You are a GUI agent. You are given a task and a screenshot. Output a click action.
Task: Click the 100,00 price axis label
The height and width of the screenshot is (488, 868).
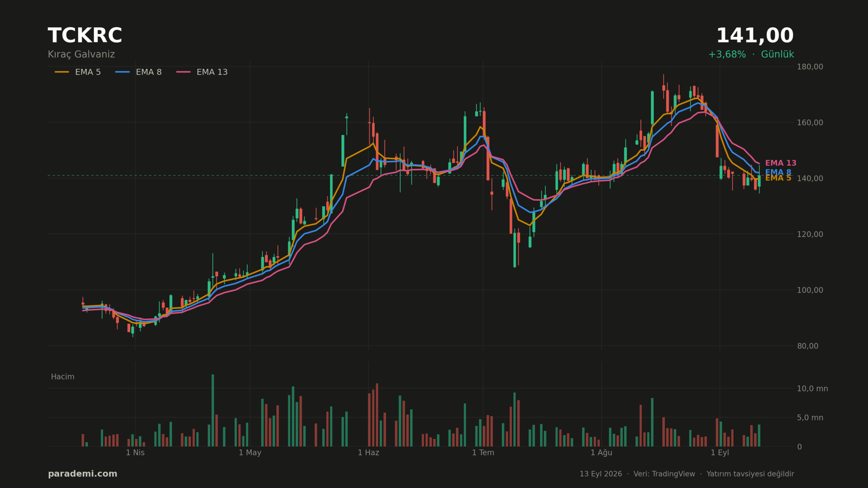pyautogui.click(x=810, y=290)
